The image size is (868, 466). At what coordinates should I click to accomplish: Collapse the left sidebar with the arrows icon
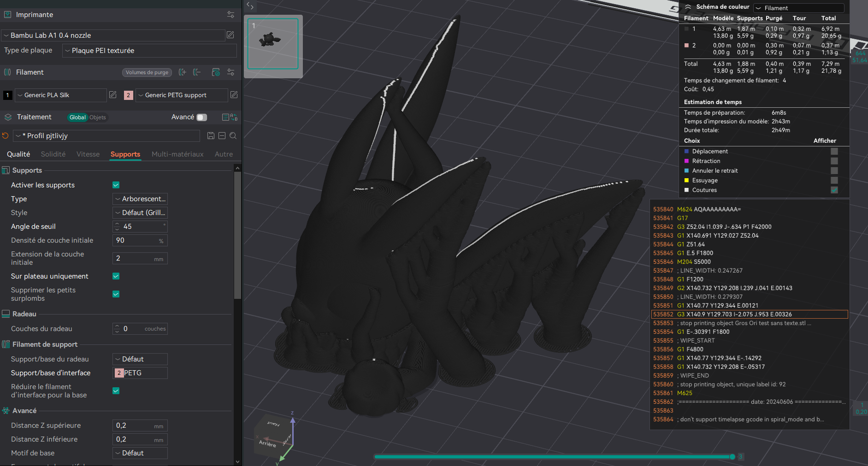[250, 6]
